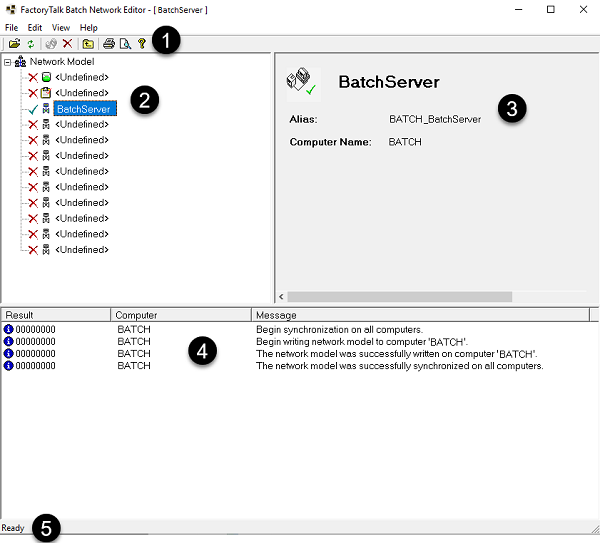
Task: Close the Network Editor window
Action: point(583,10)
